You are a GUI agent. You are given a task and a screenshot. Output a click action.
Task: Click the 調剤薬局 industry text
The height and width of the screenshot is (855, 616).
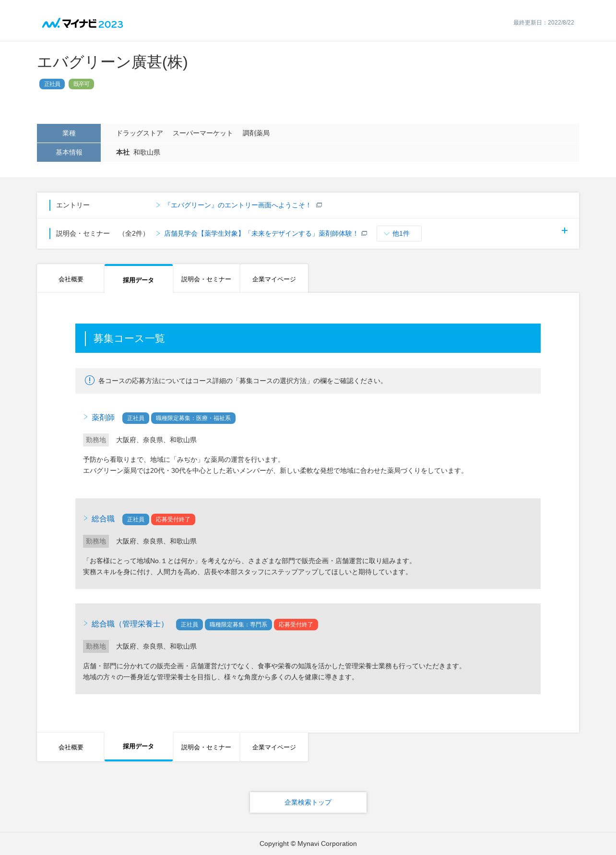click(256, 133)
